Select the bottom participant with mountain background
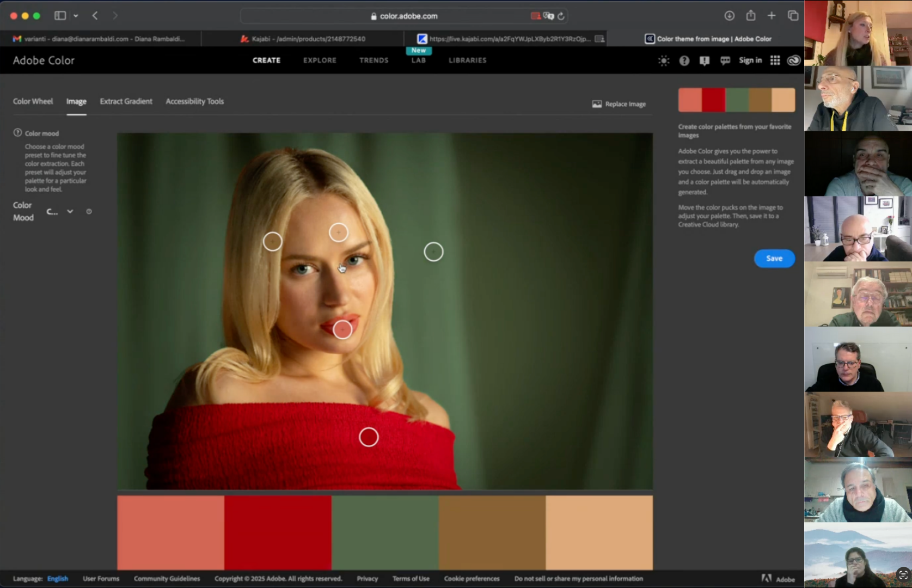This screenshot has height=588, width=912. pos(858,555)
